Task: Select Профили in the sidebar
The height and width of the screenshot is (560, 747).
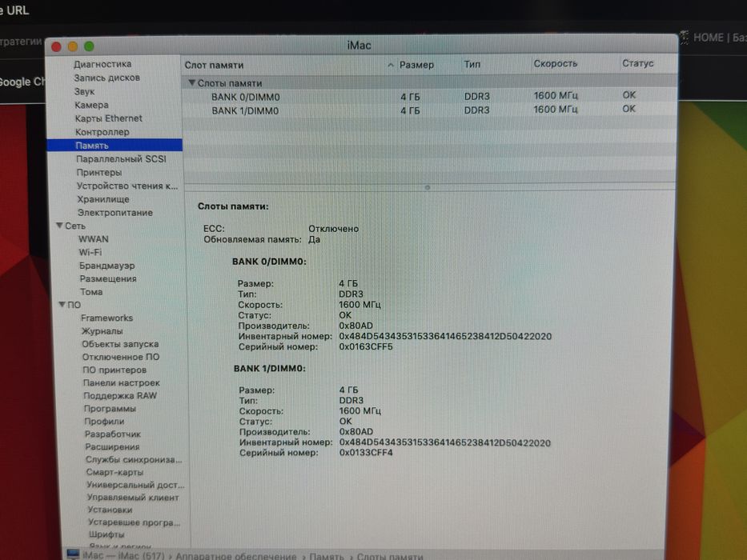Action: pos(104,422)
